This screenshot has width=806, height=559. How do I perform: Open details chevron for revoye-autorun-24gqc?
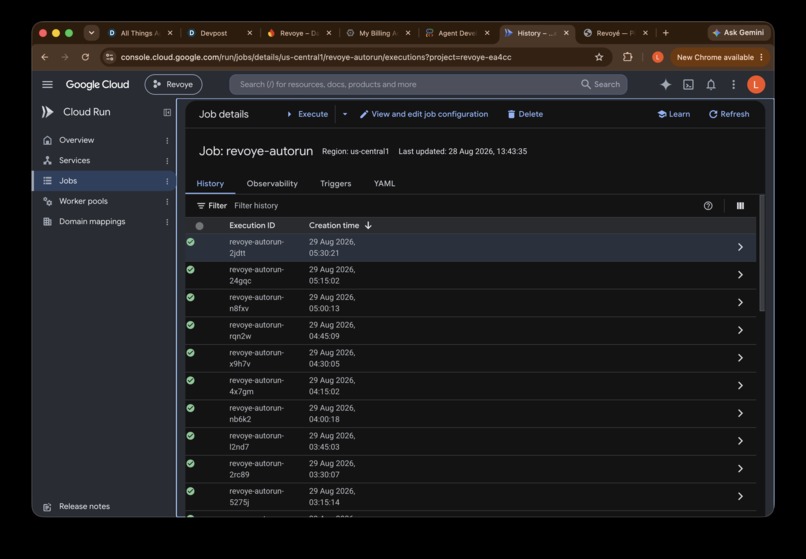740,275
